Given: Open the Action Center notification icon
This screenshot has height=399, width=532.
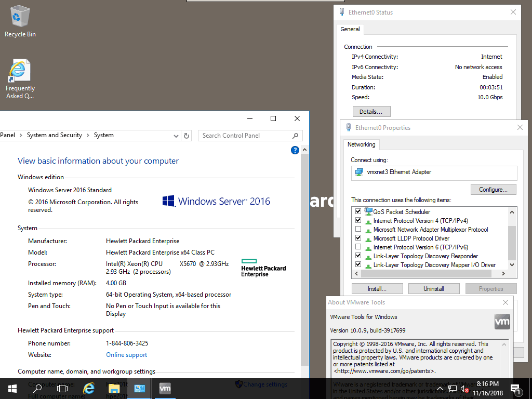Looking at the screenshot, I should (x=516, y=389).
